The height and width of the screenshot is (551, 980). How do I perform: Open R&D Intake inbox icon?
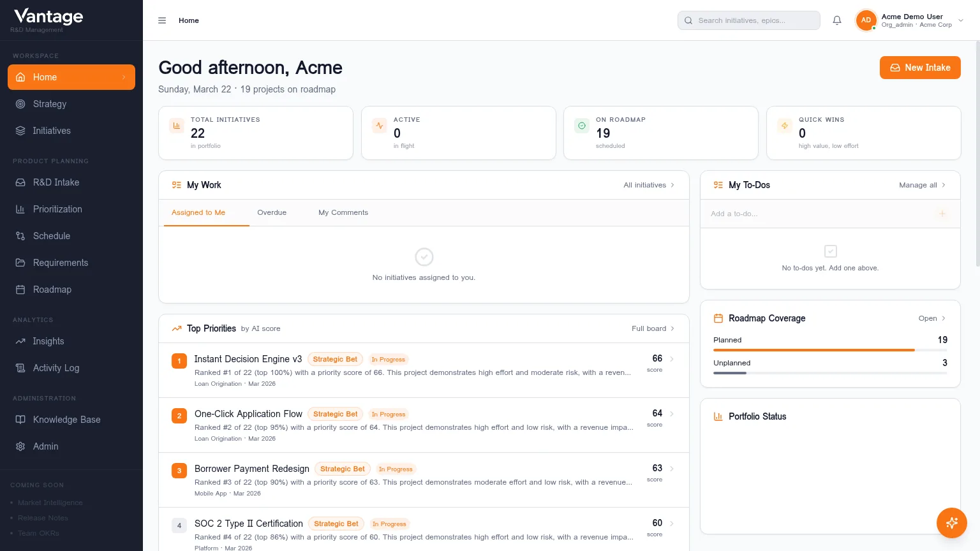pos(20,182)
